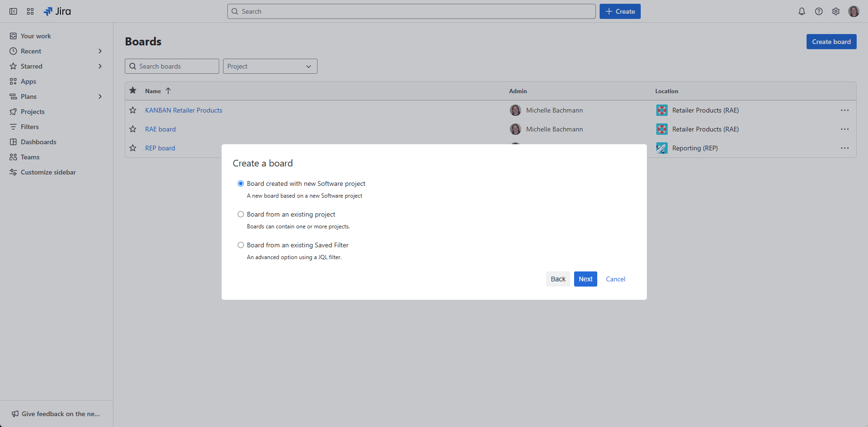
Task: Click the Search boards input field
Action: pyautogui.click(x=172, y=66)
